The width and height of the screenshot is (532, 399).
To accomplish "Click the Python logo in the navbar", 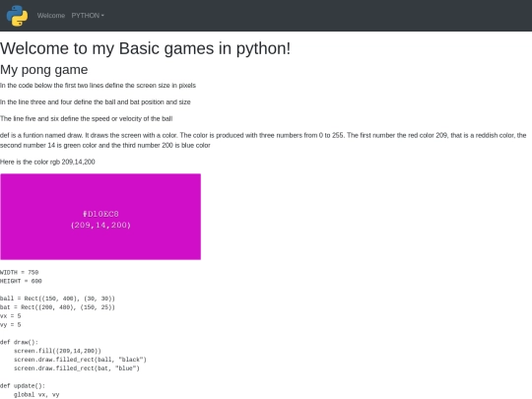I will point(17,16).
